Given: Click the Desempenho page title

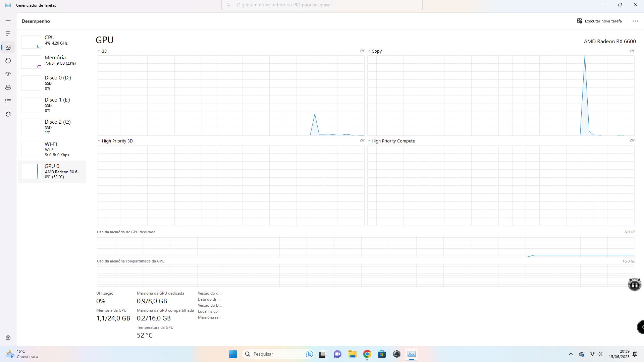Looking at the screenshot, I should [x=36, y=21].
